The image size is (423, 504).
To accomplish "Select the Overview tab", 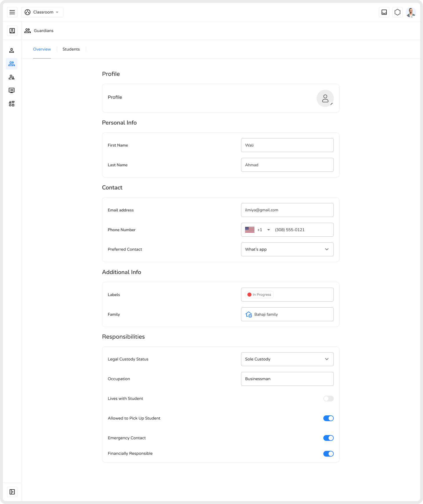I will [x=42, y=49].
